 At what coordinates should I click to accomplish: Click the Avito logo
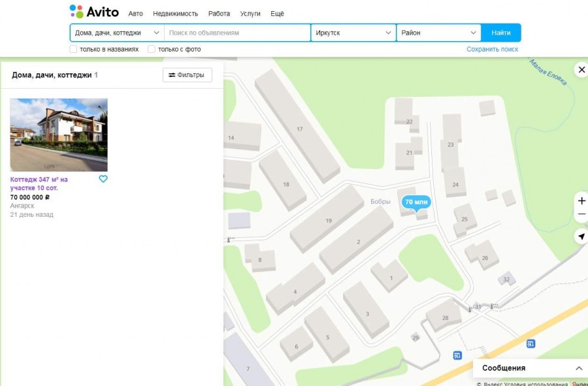[94, 12]
